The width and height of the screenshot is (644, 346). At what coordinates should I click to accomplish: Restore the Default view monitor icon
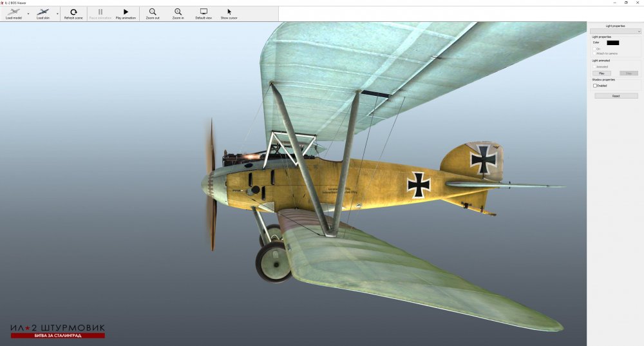(x=204, y=12)
